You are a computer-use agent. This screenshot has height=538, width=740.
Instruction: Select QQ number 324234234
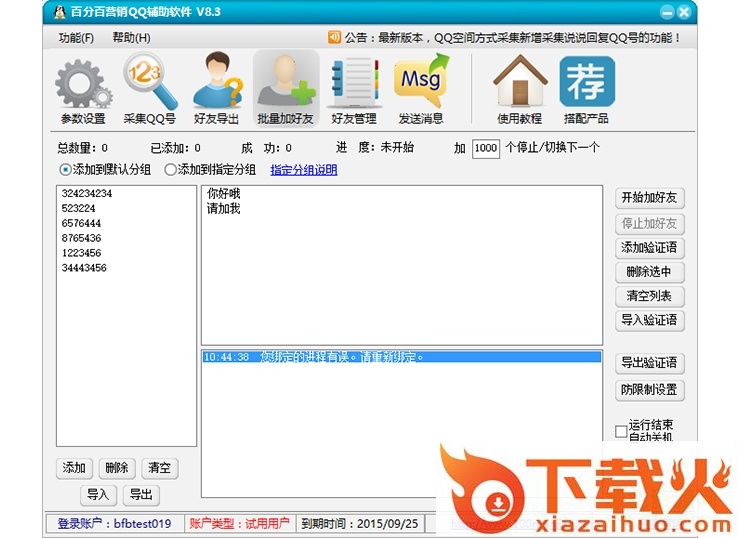[87, 193]
